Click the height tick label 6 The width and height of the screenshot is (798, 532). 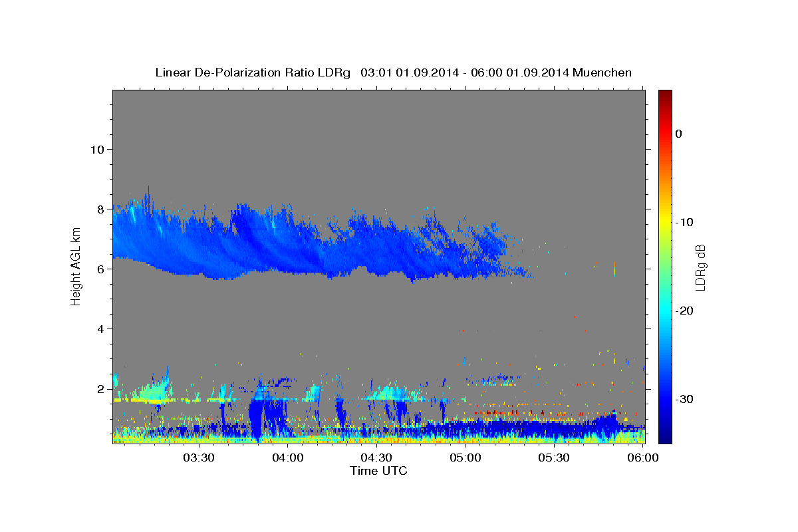pyautogui.click(x=100, y=269)
